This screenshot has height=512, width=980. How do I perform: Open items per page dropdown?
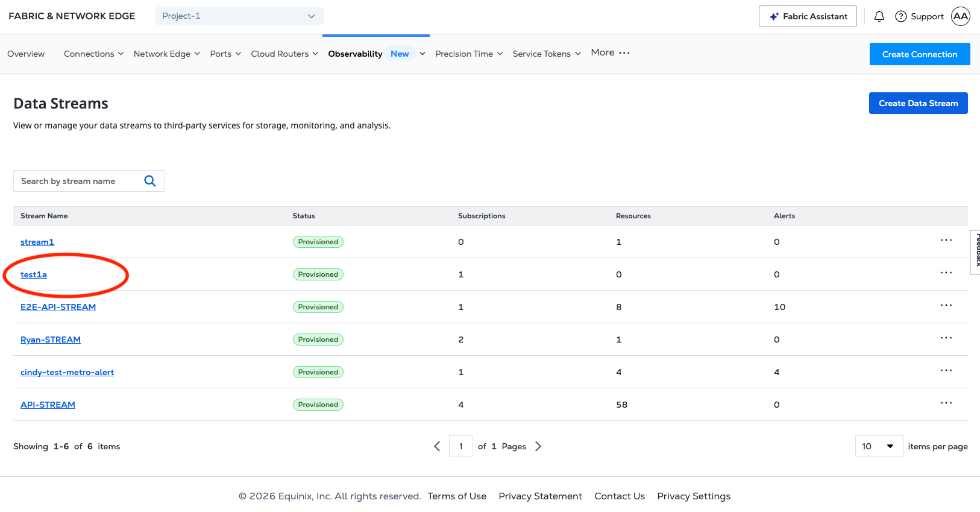pyautogui.click(x=878, y=446)
